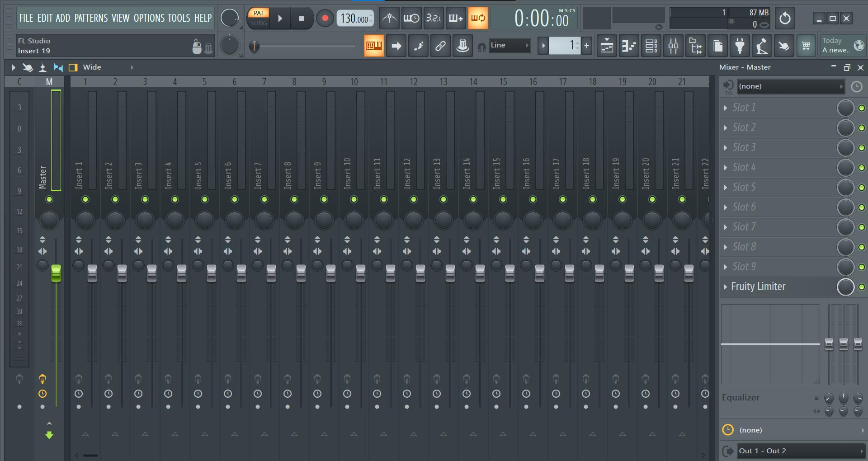Expand the Fruity Limiter slot menu
Image resolution: width=868 pixels, height=461 pixels.
(726, 287)
